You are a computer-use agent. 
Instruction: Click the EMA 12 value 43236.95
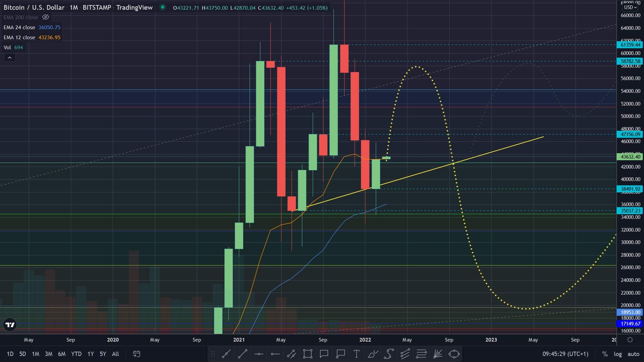pos(49,38)
